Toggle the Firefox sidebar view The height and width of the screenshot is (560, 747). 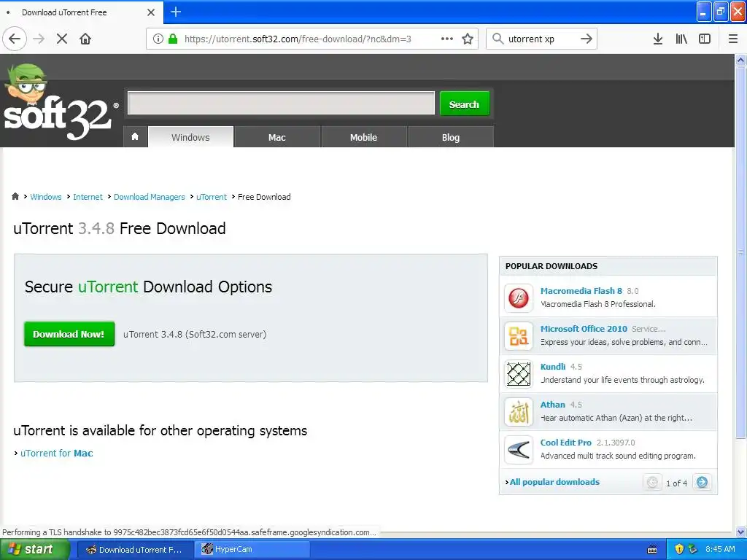705,39
